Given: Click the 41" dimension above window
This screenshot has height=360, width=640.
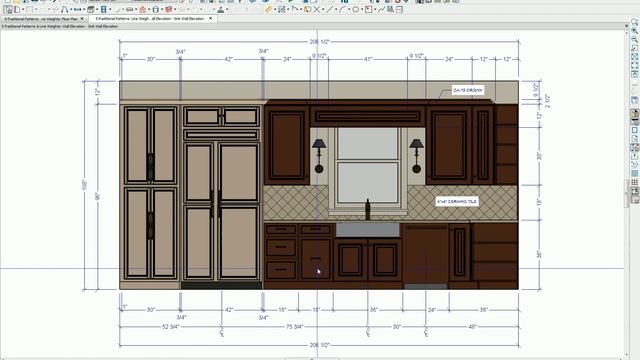Looking at the screenshot, I should pos(368,59).
